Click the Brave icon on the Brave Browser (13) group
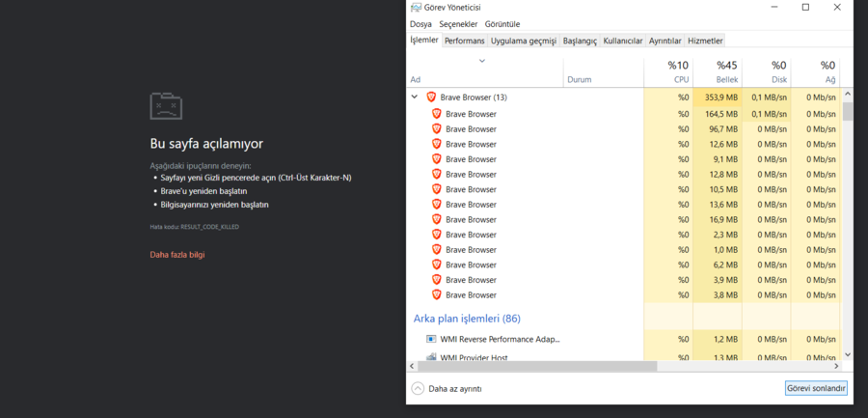 coord(431,97)
